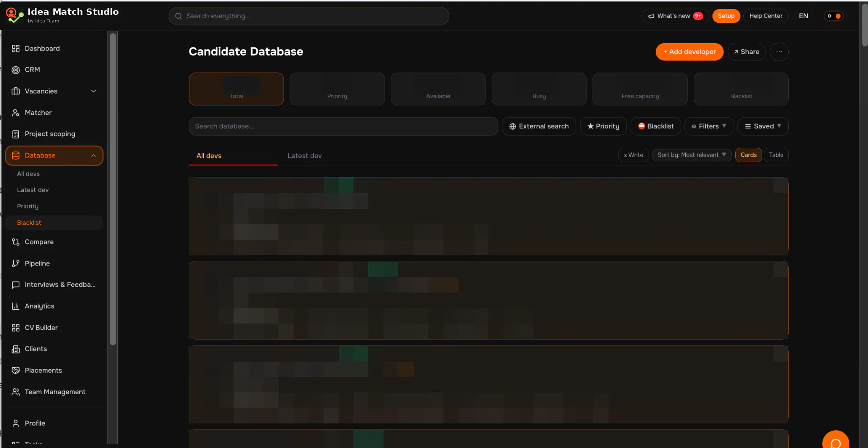Select the Total stat card

click(236, 89)
